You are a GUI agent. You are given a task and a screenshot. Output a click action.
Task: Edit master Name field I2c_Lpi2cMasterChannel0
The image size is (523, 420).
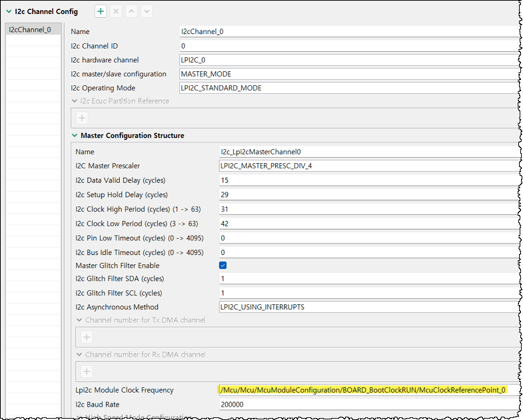tap(370, 152)
